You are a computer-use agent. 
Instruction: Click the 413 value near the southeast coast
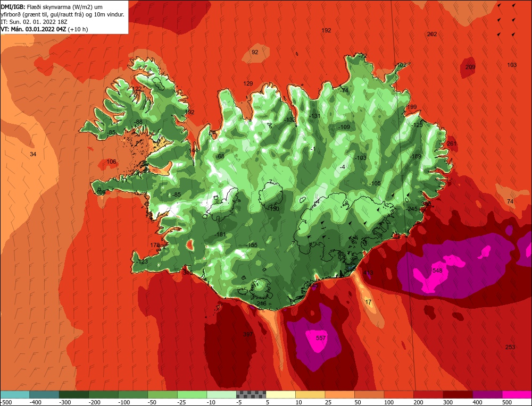tap(368, 273)
